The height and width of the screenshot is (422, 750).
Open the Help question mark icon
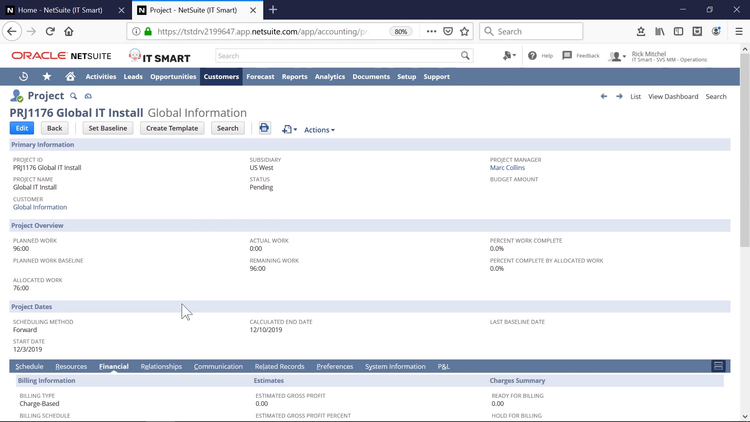[532, 56]
